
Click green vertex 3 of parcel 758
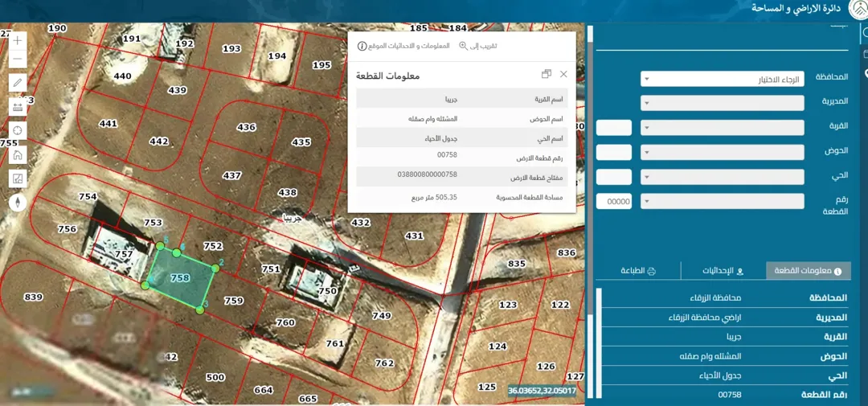(x=200, y=310)
